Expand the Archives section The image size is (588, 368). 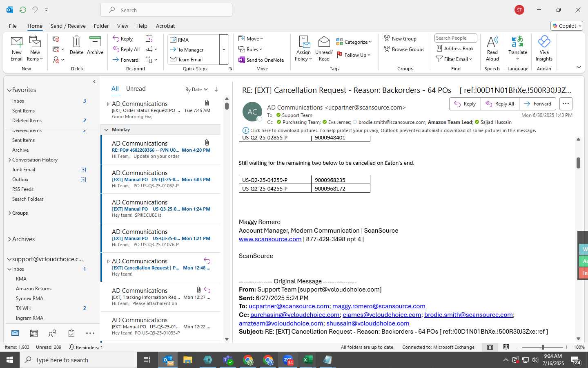pos(9,239)
